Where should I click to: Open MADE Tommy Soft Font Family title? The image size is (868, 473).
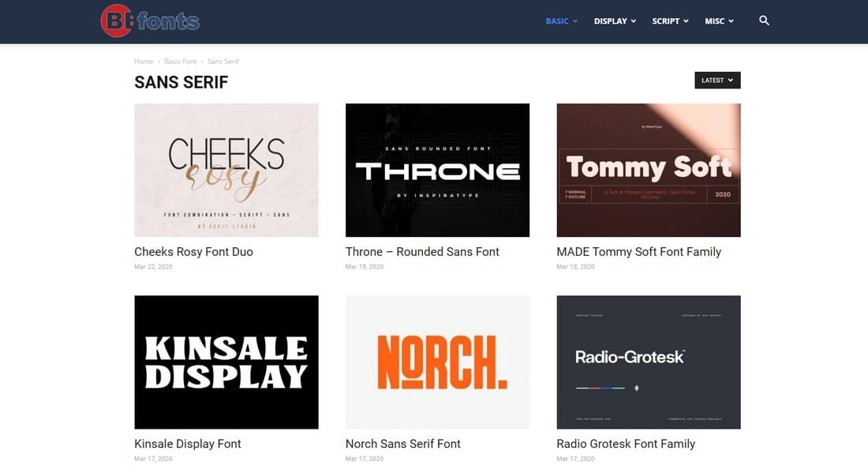coord(639,252)
